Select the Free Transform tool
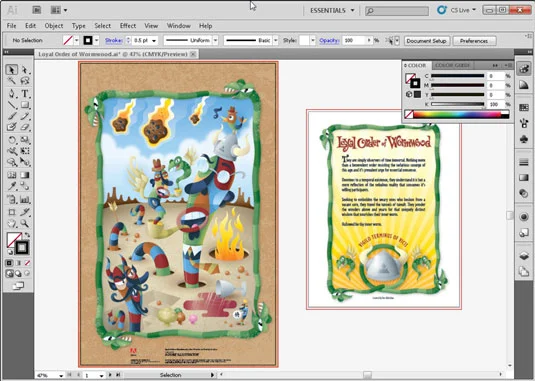Image resolution: width=535 pixels, height=381 pixels. point(25,150)
